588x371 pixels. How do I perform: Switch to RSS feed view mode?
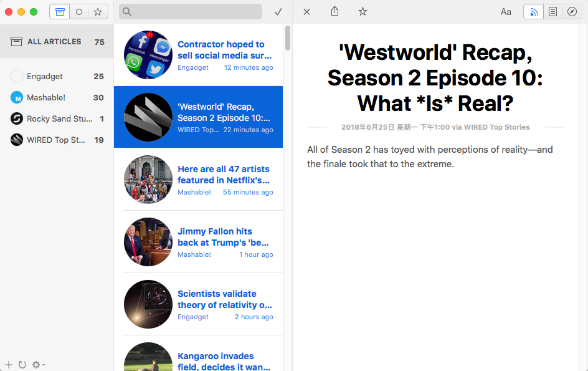[534, 12]
